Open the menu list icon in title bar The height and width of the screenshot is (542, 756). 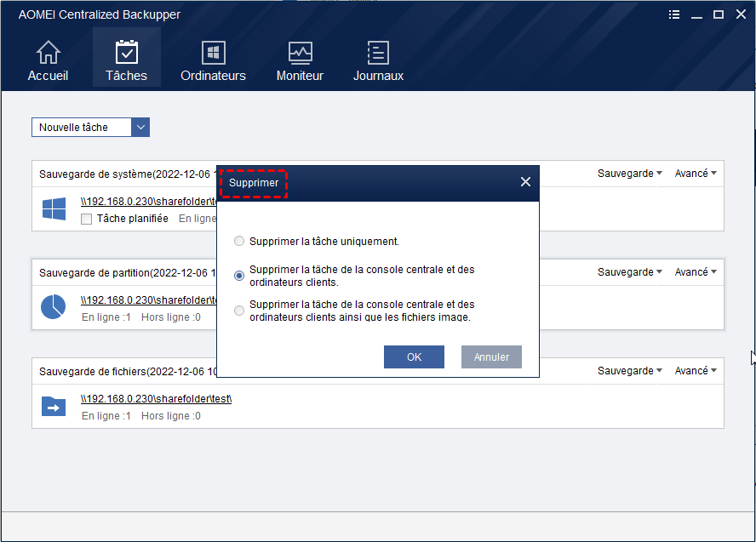click(674, 14)
